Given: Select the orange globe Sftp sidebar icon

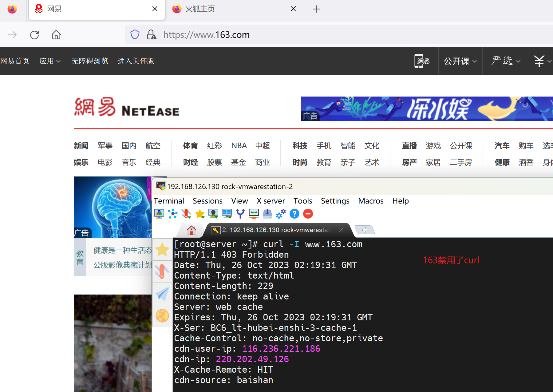Looking at the screenshot, I should click(x=162, y=316).
